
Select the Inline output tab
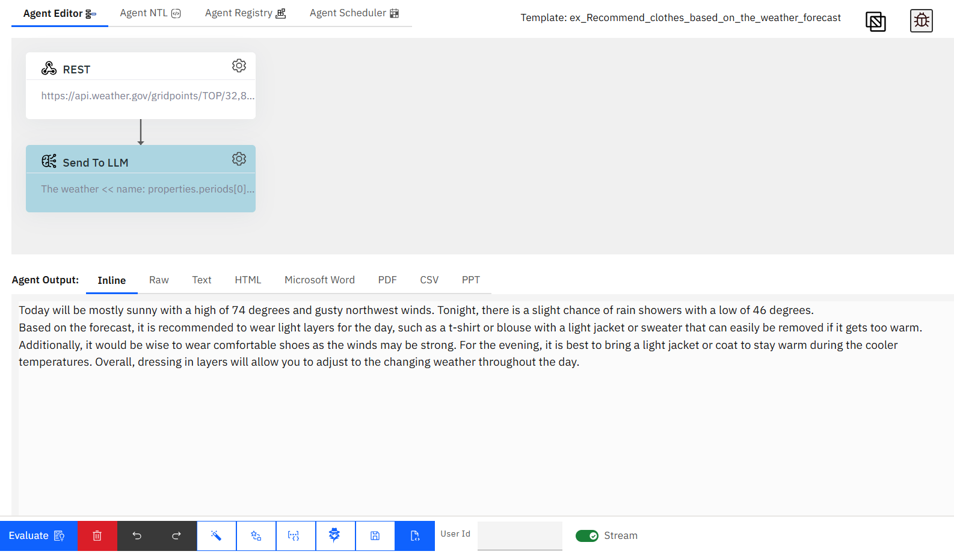112,280
